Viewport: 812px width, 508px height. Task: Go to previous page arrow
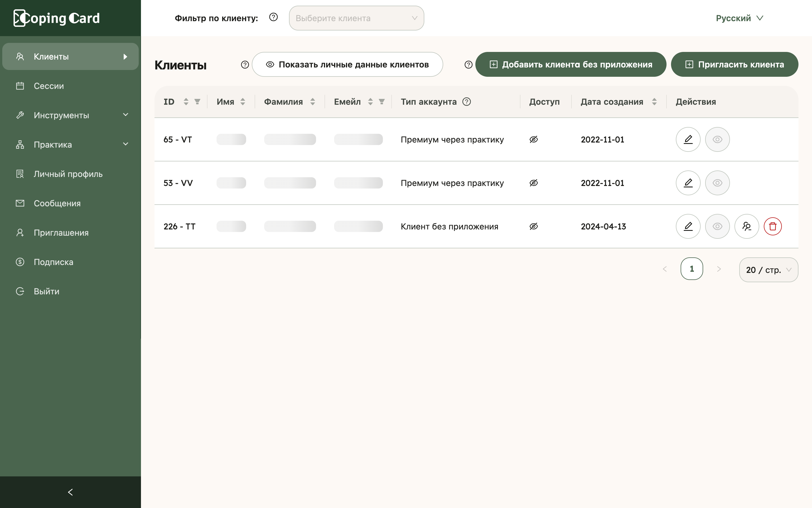pos(665,269)
